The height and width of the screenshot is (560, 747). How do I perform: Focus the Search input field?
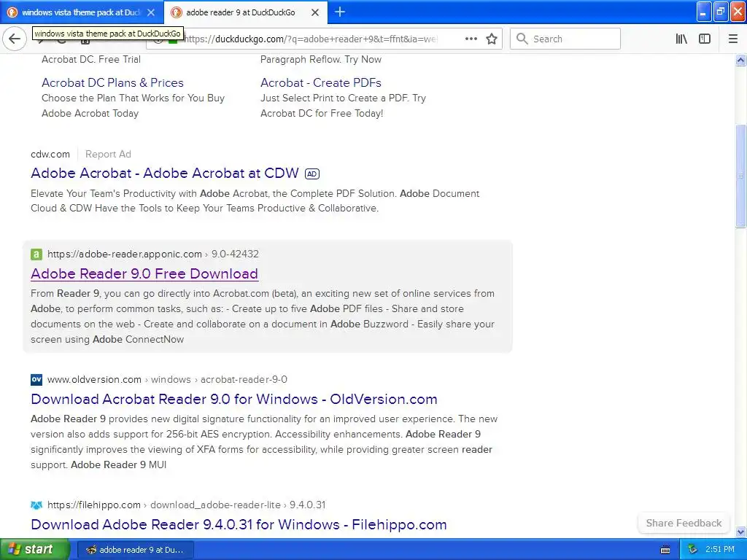tap(565, 39)
